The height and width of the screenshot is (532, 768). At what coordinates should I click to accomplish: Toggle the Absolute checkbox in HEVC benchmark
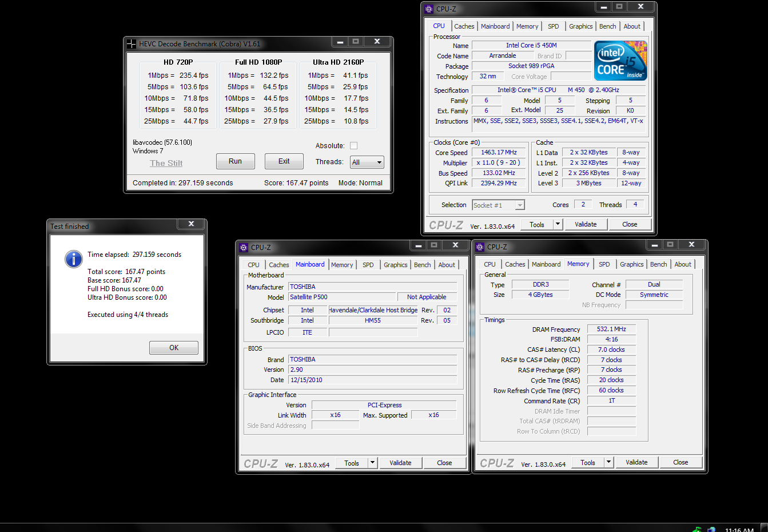(x=353, y=145)
